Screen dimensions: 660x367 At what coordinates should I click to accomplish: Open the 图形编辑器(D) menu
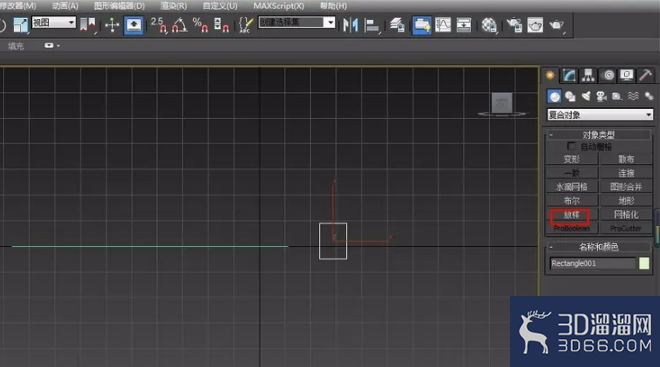[119, 6]
